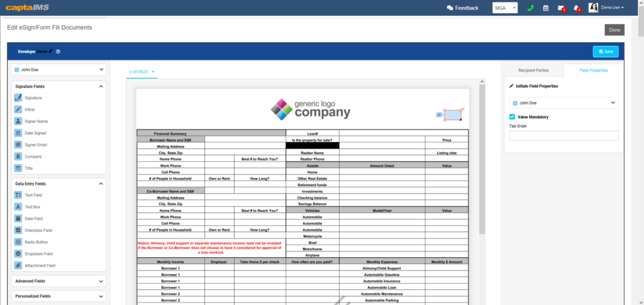
Task: Open the MGA dropdown in header
Action: coord(505,8)
